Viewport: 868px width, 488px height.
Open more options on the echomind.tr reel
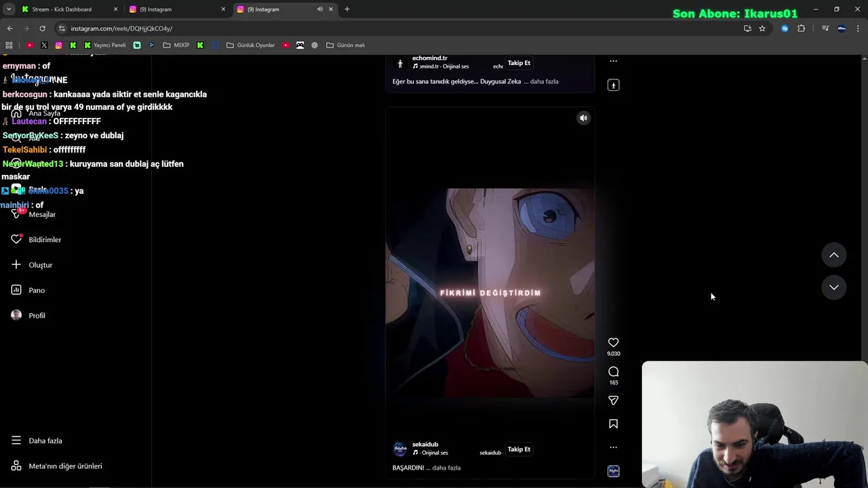[x=613, y=61]
